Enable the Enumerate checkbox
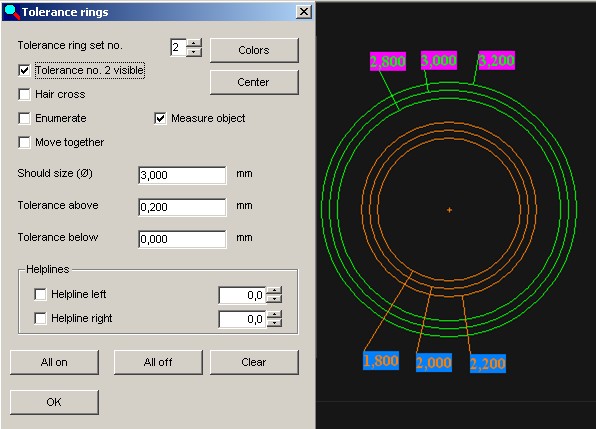 24,118
